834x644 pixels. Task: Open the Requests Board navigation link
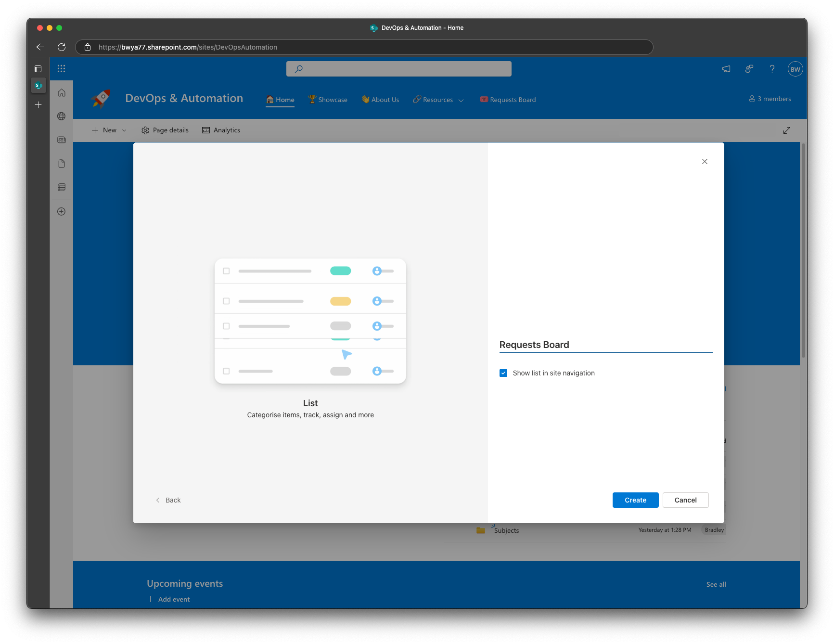508,100
